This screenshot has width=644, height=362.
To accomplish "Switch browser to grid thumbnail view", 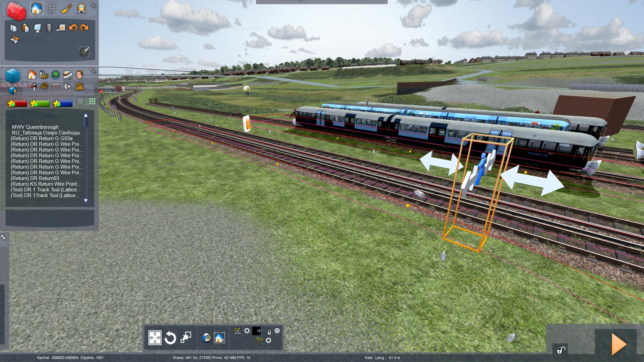I will point(92,101).
